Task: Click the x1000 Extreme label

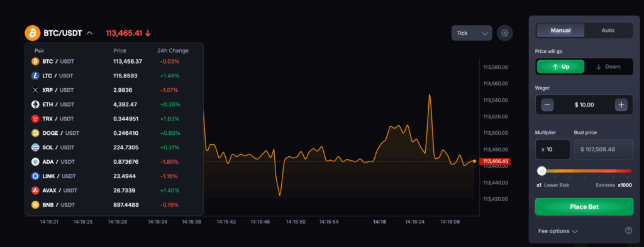Action: 614,185
